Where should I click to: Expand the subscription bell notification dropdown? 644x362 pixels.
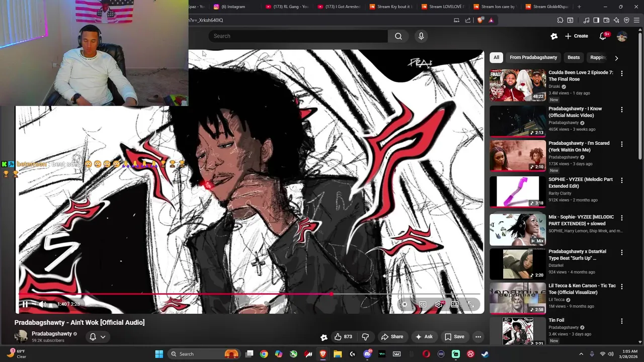(x=98, y=337)
